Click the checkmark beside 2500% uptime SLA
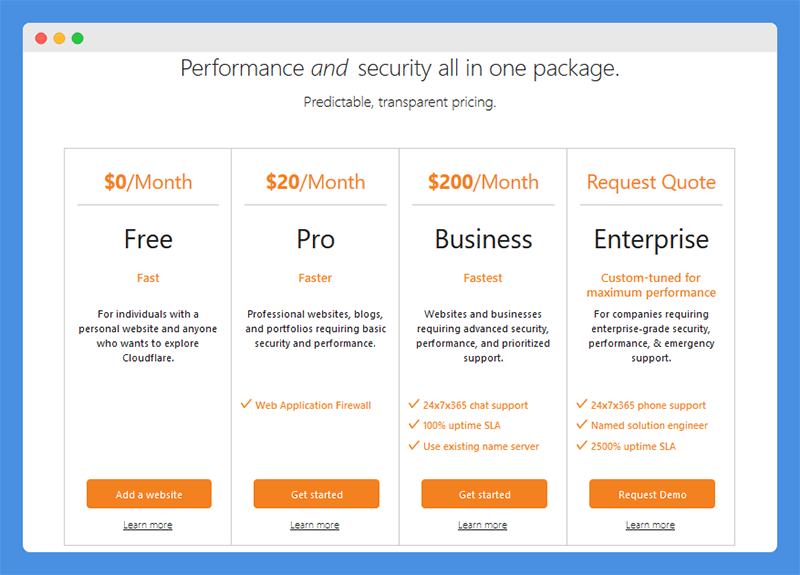Viewport: 800px width, 575px height. (x=582, y=445)
